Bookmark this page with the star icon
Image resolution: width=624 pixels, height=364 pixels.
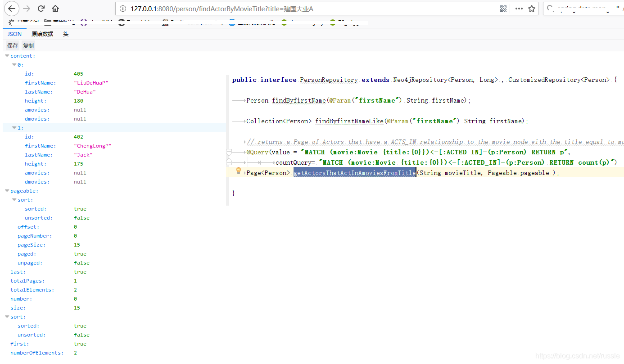click(x=531, y=9)
